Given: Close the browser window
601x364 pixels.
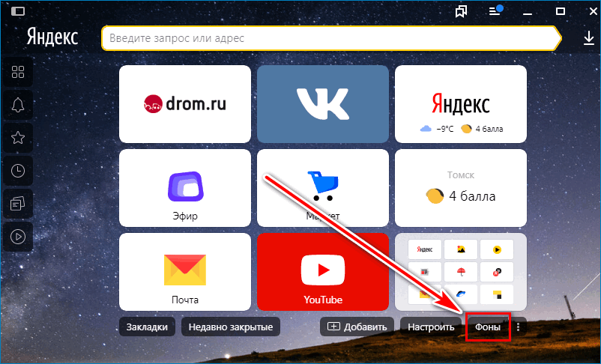Looking at the screenshot, I should [x=593, y=11].
